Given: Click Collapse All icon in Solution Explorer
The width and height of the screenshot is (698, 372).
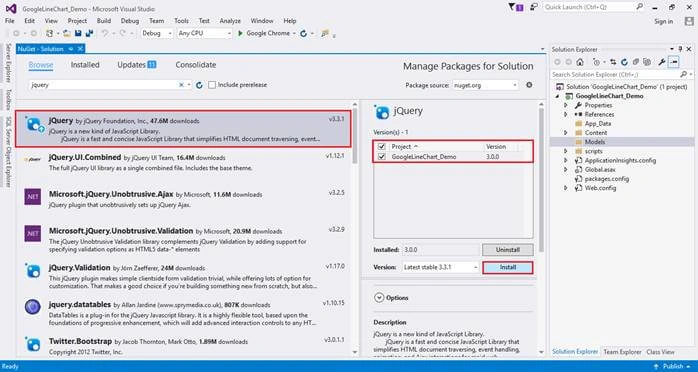Looking at the screenshot, I should pos(636,62).
